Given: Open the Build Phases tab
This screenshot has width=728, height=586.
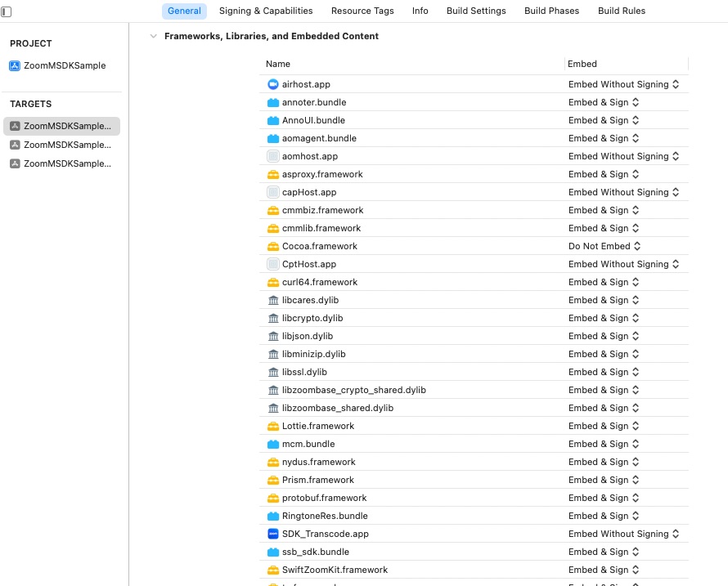Looking at the screenshot, I should (552, 11).
